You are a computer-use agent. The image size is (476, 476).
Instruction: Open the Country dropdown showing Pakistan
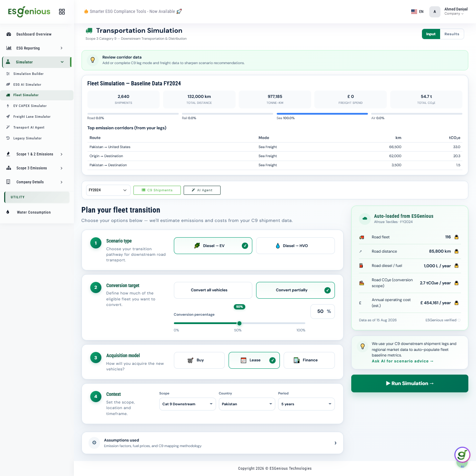tap(247, 404)
